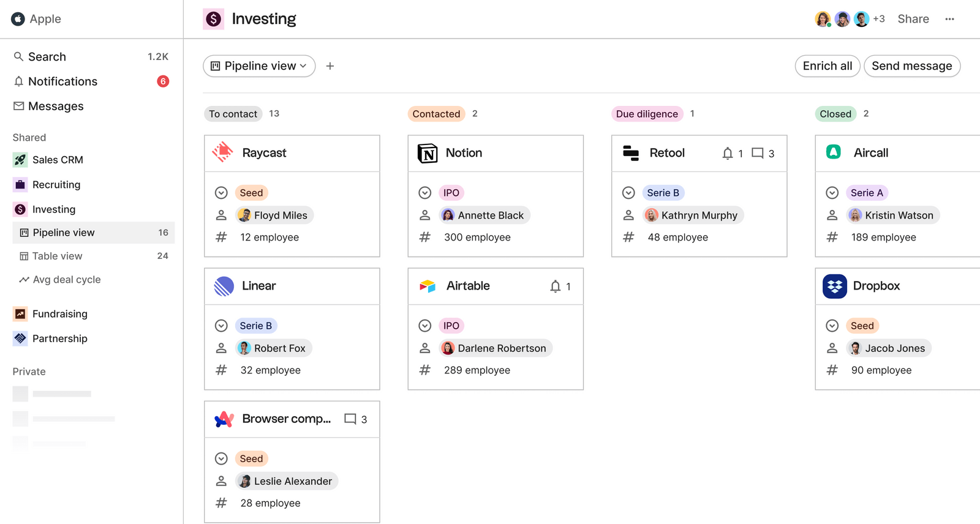
Task: Click the Investing sidebar icon
Action: [x=20, y=209]
